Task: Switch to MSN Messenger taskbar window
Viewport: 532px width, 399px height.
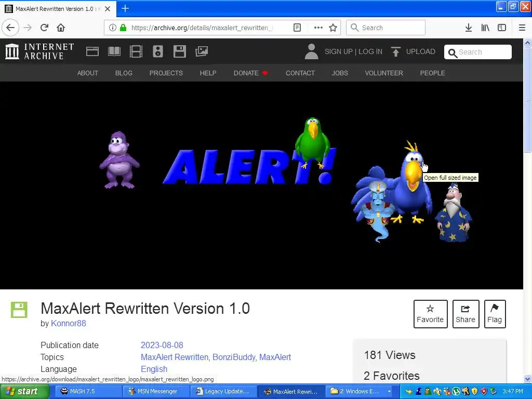Action: tap(155, 391)
